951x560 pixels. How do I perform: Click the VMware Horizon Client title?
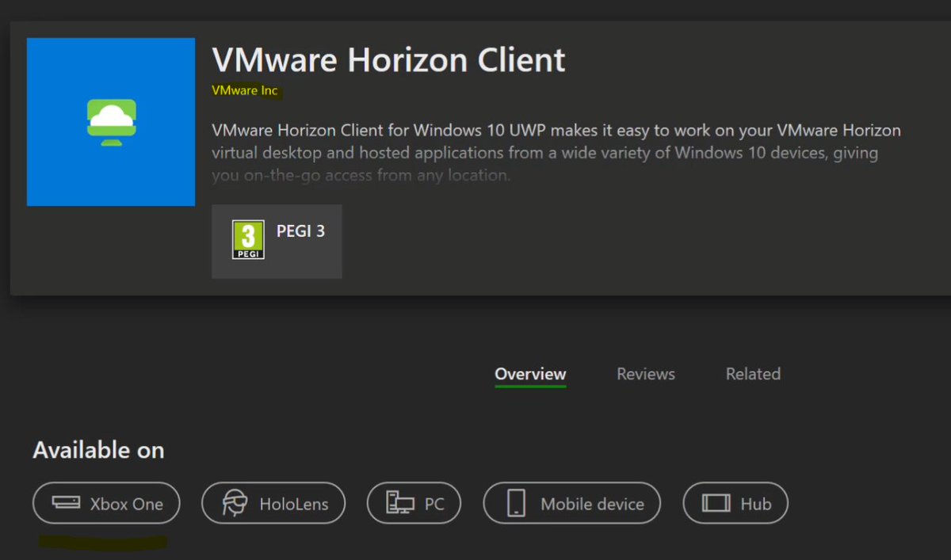point(389,60)
